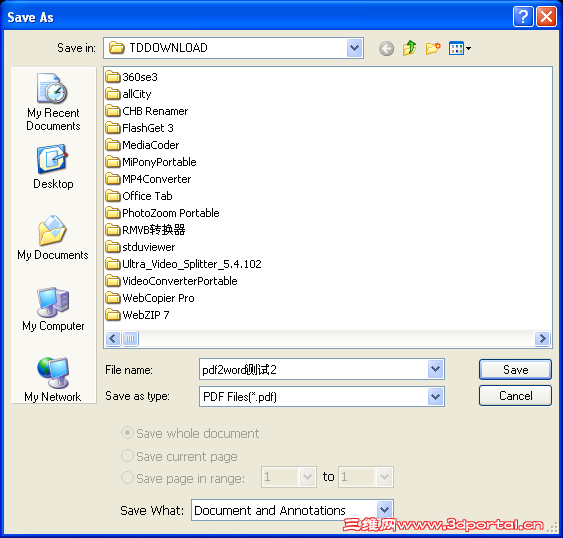This screenshot has height=538, width=563.
Task: Select the RMVB转换器 folder
Action: click(145, 230)
